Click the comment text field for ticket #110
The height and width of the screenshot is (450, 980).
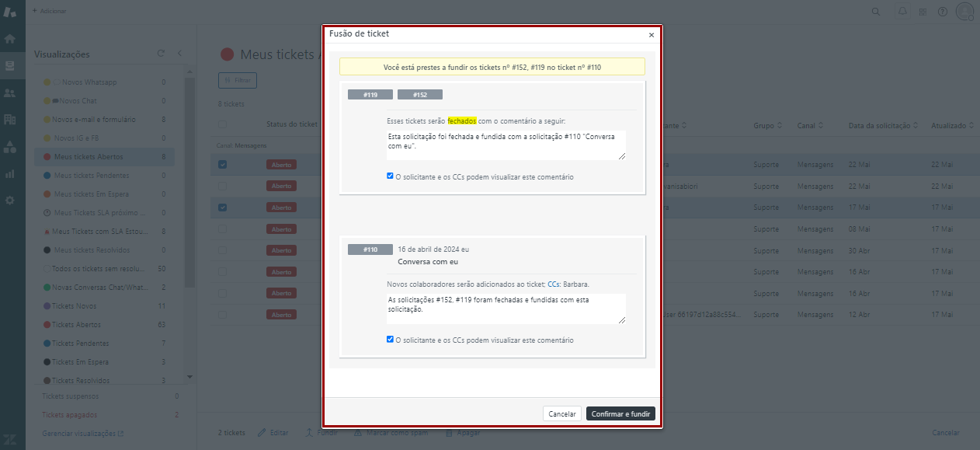pyautogui.click(x=506, y=309)
